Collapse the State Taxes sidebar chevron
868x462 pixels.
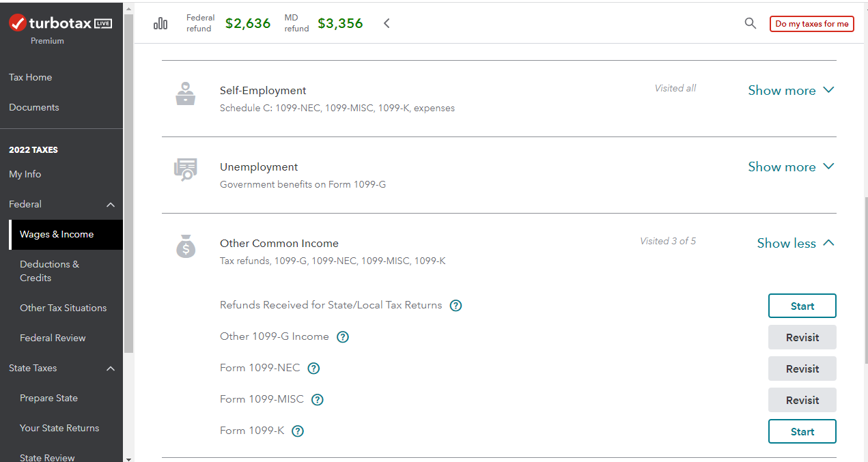coord(111,369)
